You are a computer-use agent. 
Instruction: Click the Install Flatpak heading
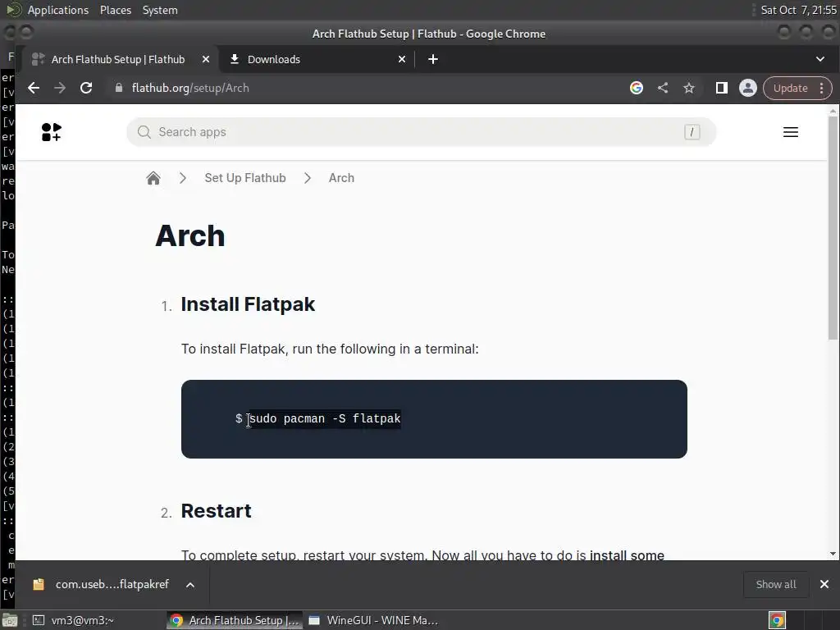point(248,304)
